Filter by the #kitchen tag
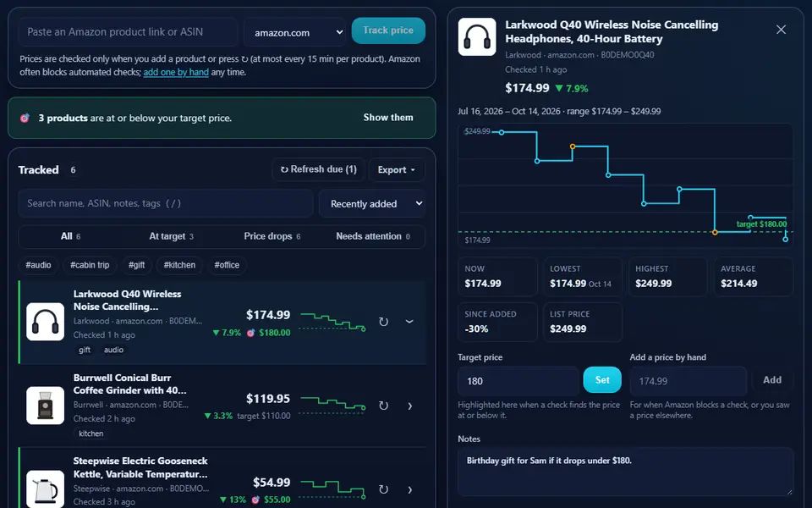Viewport: 812px width, 508px height. pos(179,265)
